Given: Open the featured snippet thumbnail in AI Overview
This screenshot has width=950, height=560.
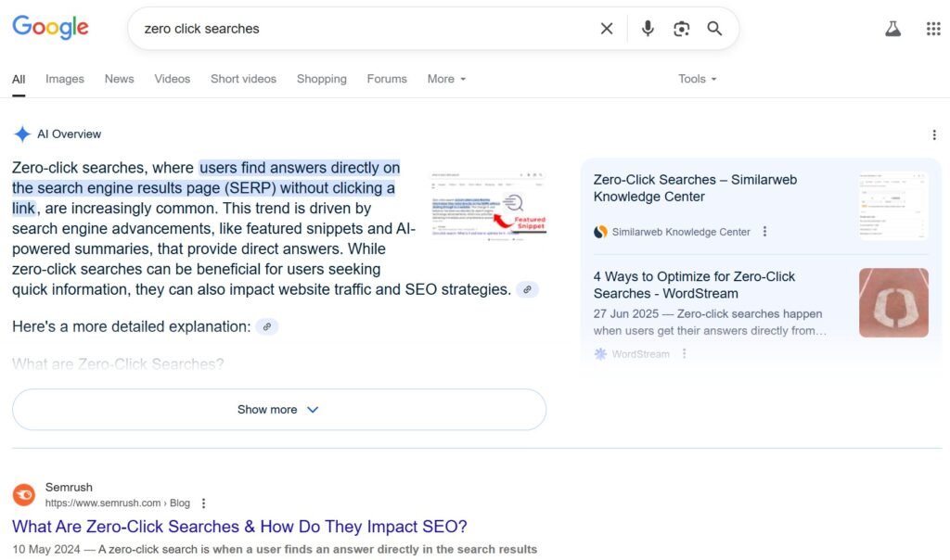Looking at the screenshot, I should pos(488,206).
